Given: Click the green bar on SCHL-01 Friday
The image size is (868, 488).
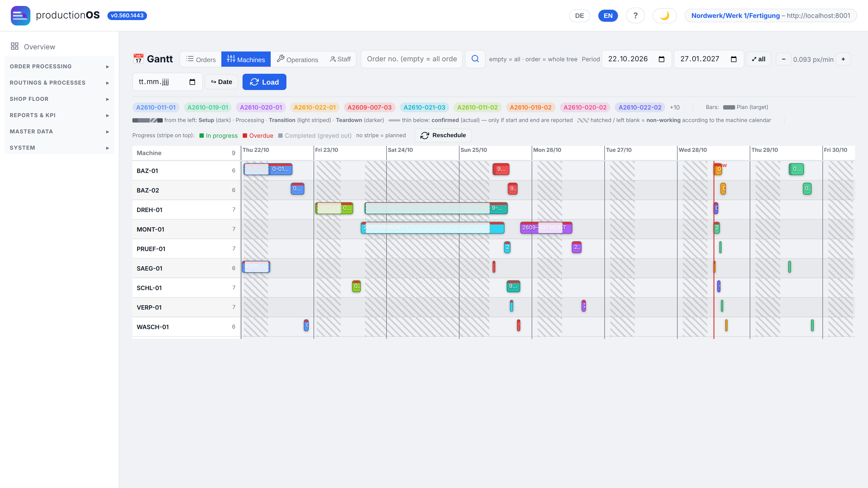Looking at the screenshot, I should tap(356, 286).
